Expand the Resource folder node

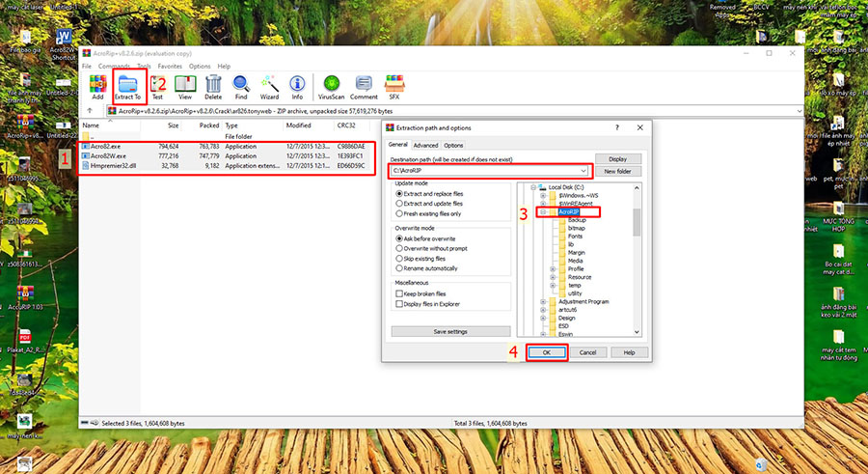(x=553, y=277)
